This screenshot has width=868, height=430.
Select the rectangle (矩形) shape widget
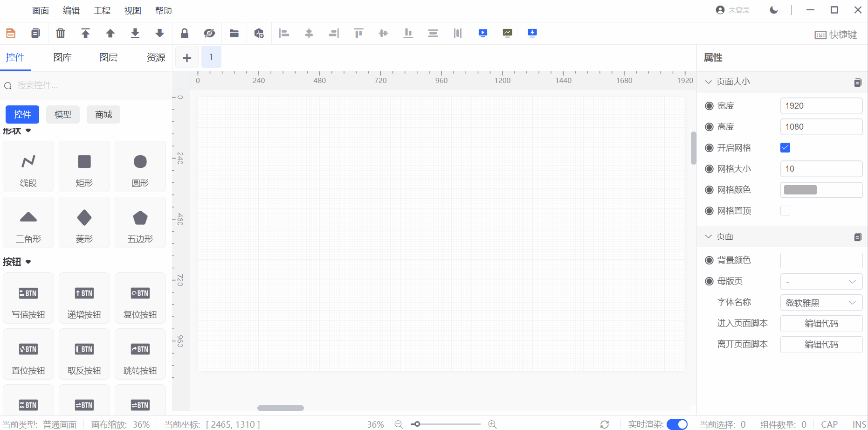pyautogui.click(x=84, y=166)
